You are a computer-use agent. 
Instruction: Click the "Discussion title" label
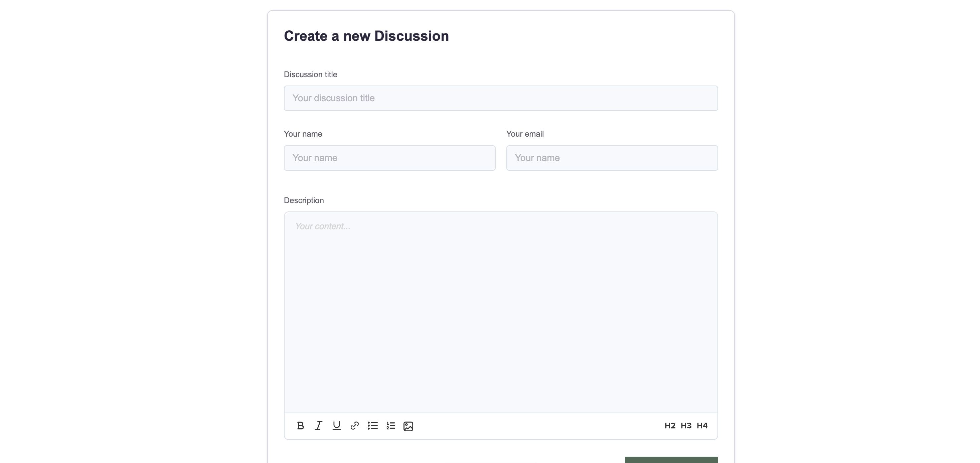(310, 74)
